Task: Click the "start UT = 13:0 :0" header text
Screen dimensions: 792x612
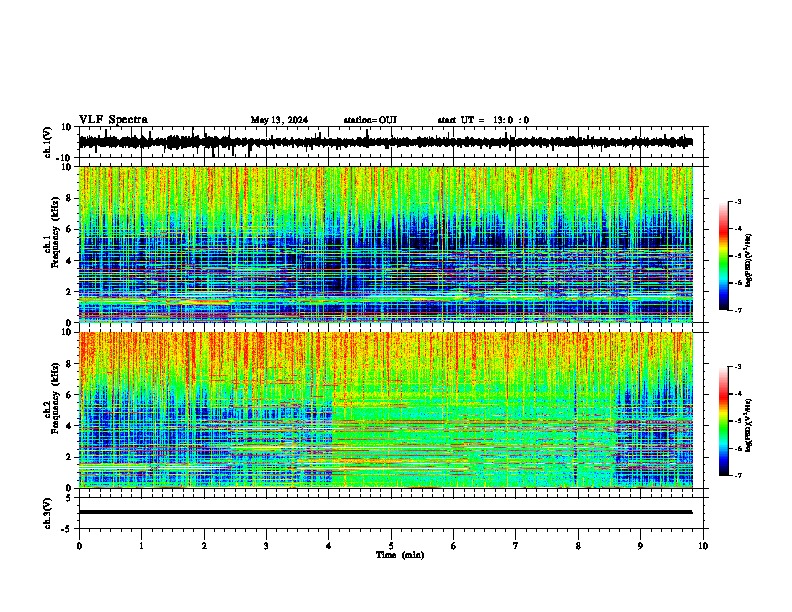Action: (483, 120)
